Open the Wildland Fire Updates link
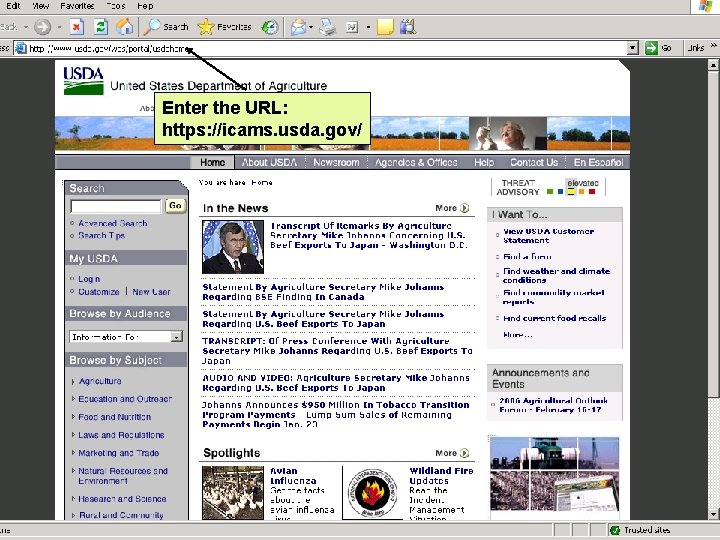 [x=441, y=476]
